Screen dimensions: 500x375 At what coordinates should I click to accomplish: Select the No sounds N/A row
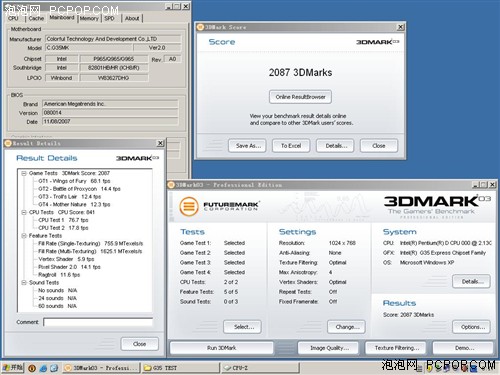pyautogui.click(x=58, y=290)
